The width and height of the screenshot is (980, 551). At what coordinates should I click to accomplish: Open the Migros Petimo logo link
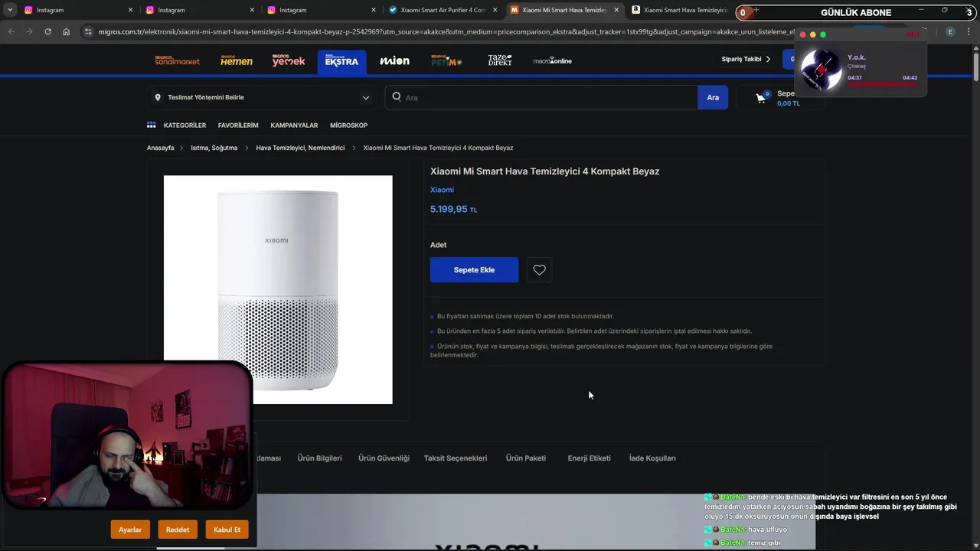(446, 60)
